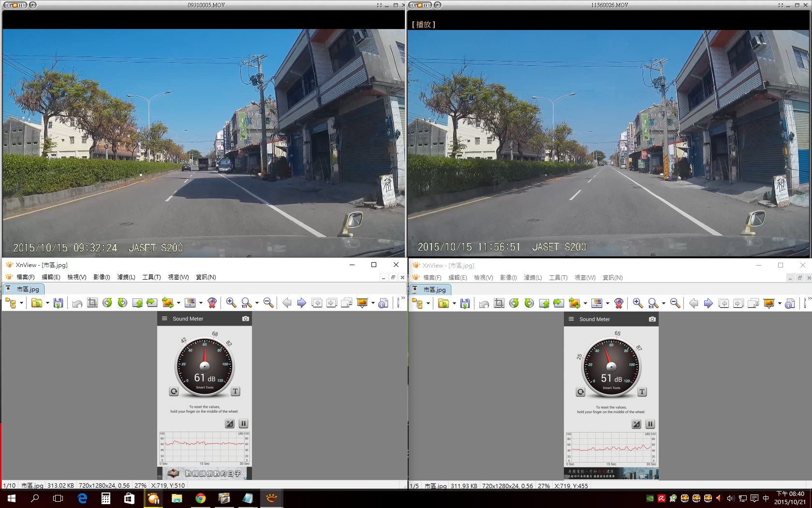This screenshot has height=508, width=812.
Task: Open Chrome from the Windows taskbar
Action: [x=200, y=498]
